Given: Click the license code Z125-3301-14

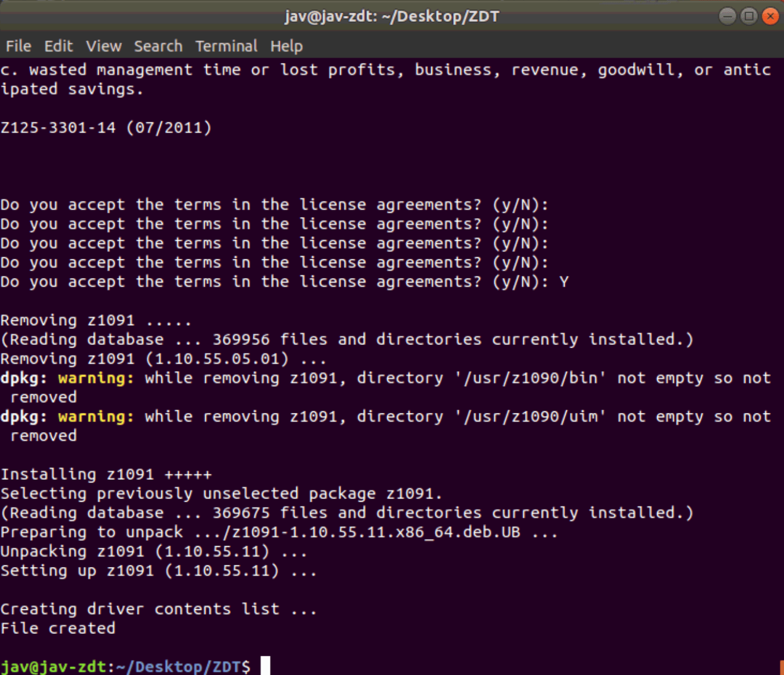Looking at the screenshot, I should (x=58, y=127).
